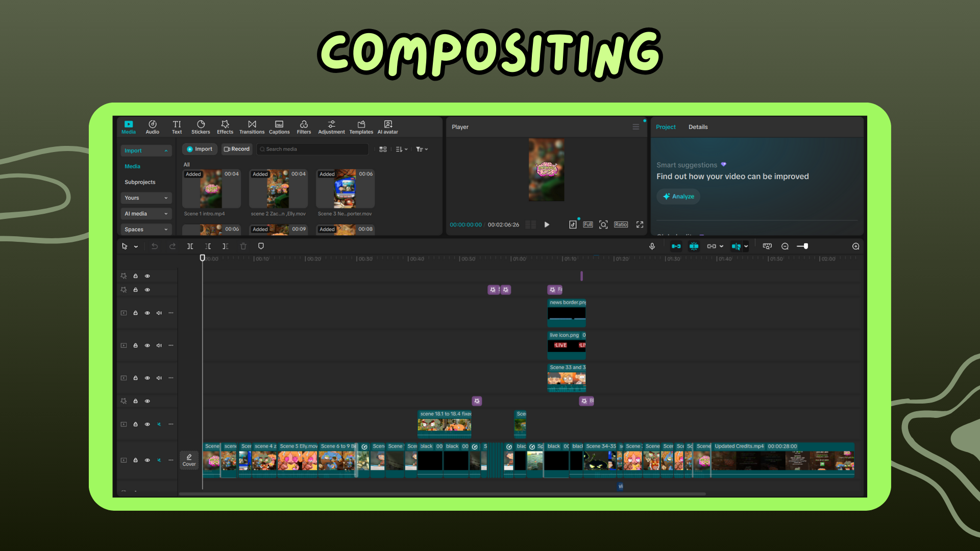
Task: Open the Transitions tab
Action: click(x=252, y=127)
